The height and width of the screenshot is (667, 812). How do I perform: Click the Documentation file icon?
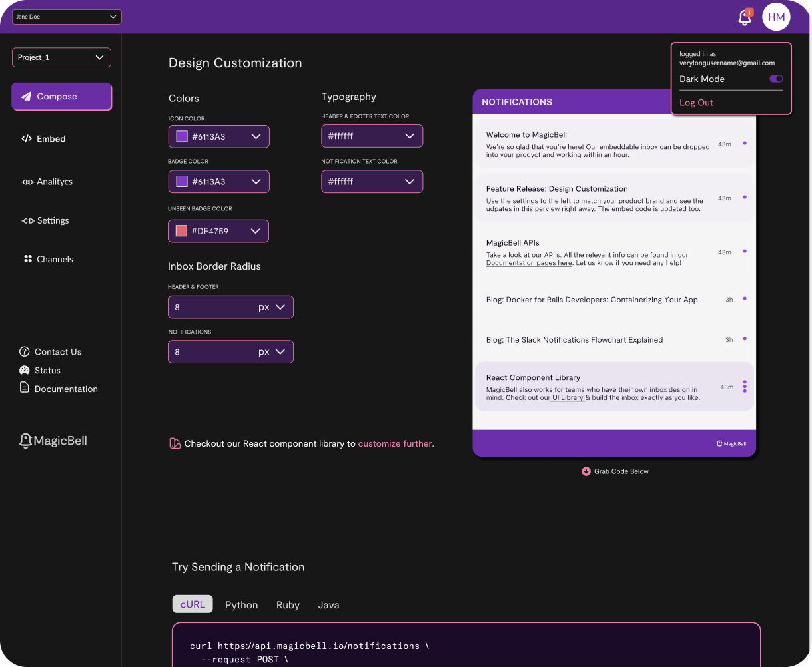pos(25,388)
